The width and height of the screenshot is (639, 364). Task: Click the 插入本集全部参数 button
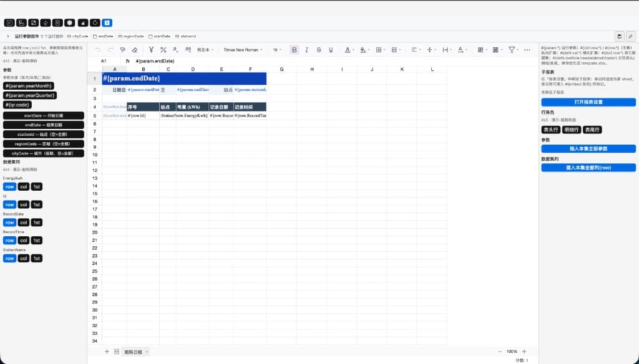pos(588,148)
